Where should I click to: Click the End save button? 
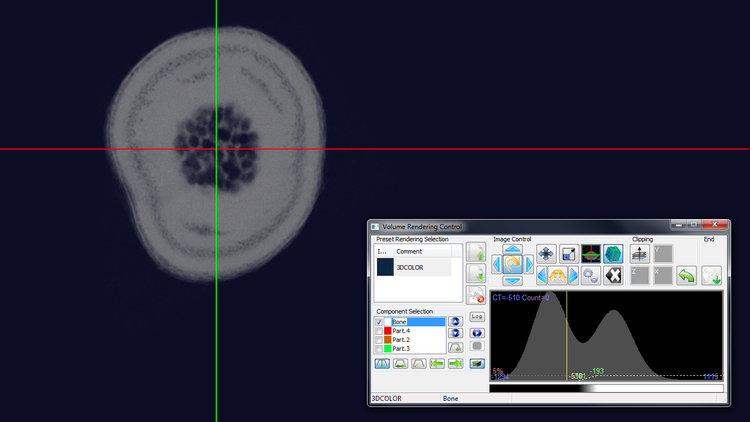[712, 276]
